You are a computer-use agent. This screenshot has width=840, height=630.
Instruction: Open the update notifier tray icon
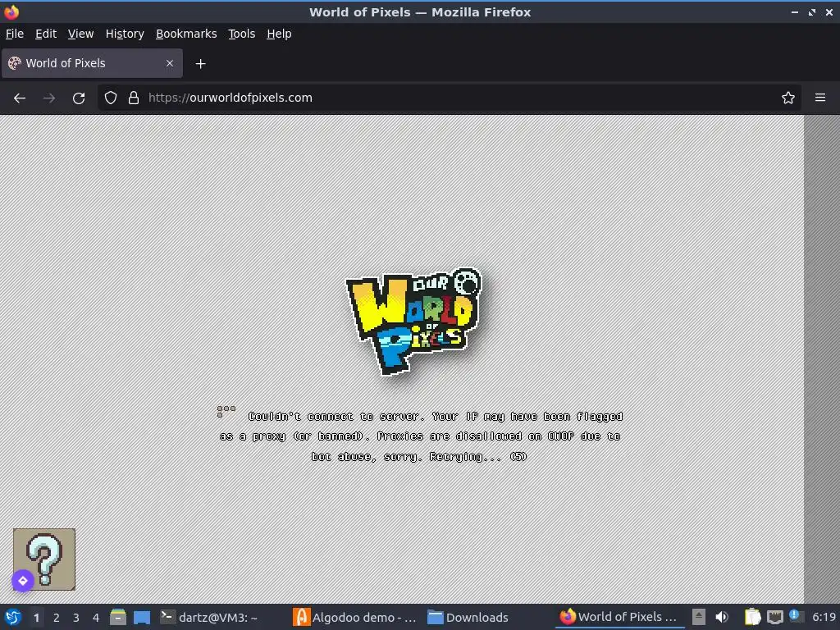pyautogui.click(x=796, y=616)
